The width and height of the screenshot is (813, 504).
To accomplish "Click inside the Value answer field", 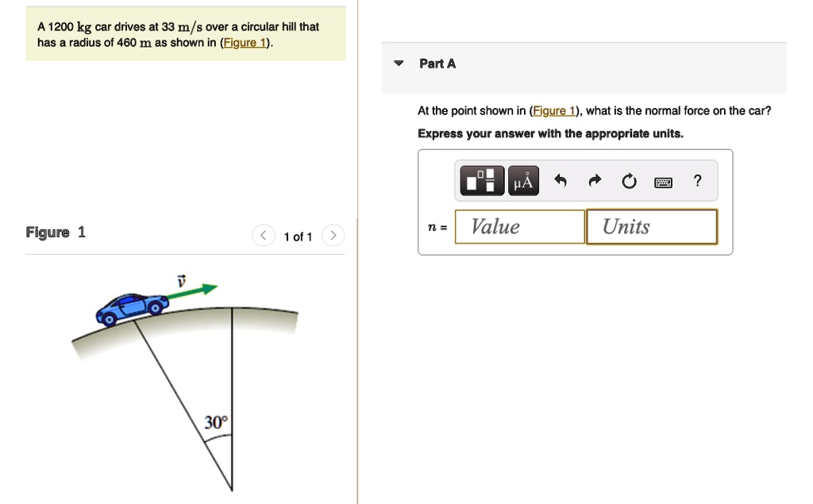I will coord(519,226).
